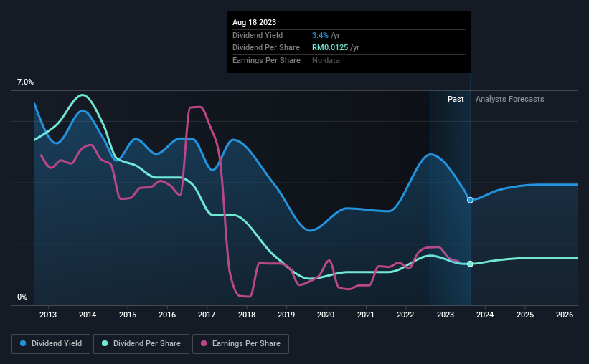Click the 0% y-axis label

pos(22,297)
